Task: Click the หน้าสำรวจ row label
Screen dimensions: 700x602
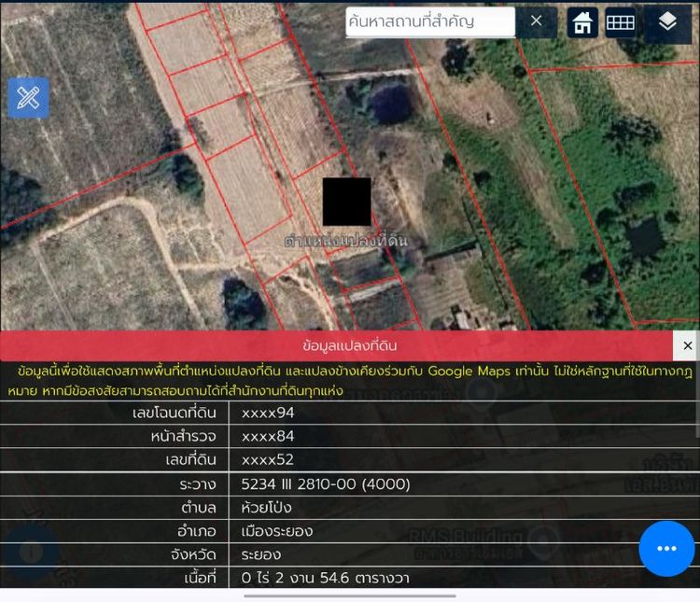Action: tap(184, 436)
